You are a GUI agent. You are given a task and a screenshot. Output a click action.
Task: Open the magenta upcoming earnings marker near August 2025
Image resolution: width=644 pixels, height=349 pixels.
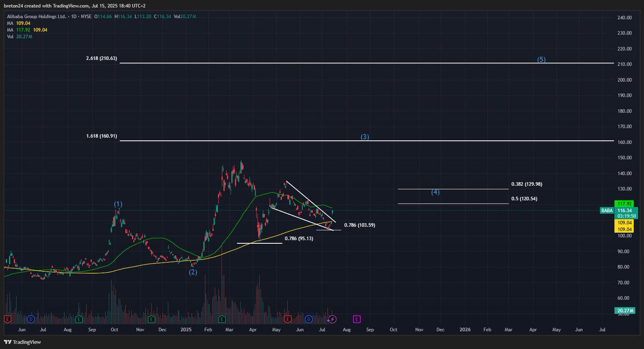pyautogui.click(x=356, y=319)
